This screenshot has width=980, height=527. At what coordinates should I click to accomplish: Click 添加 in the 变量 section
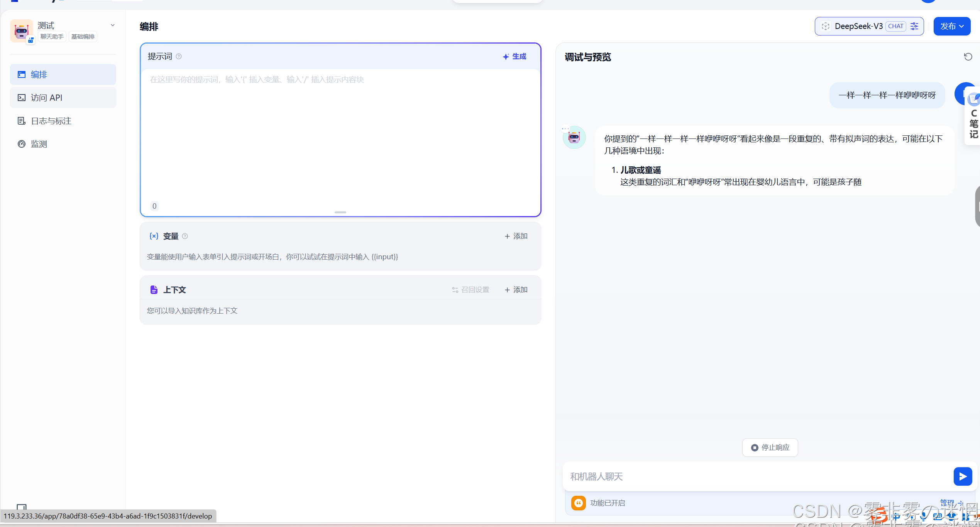516,236
